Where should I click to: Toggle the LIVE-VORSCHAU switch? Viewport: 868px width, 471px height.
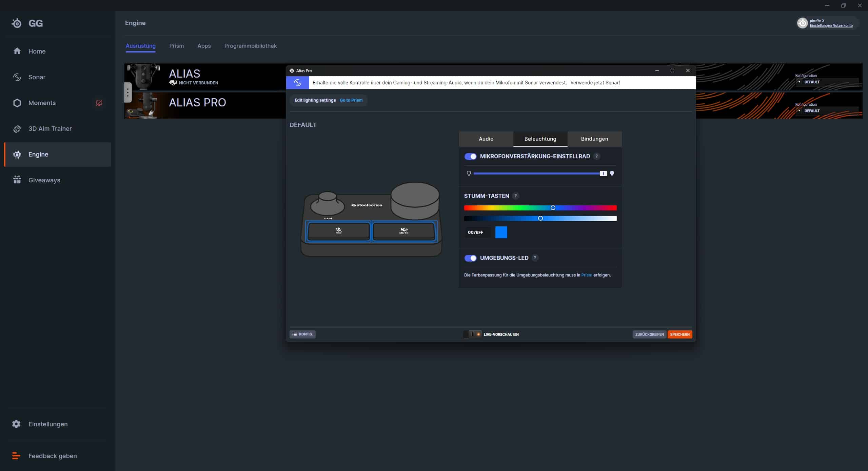click(473, 334)
